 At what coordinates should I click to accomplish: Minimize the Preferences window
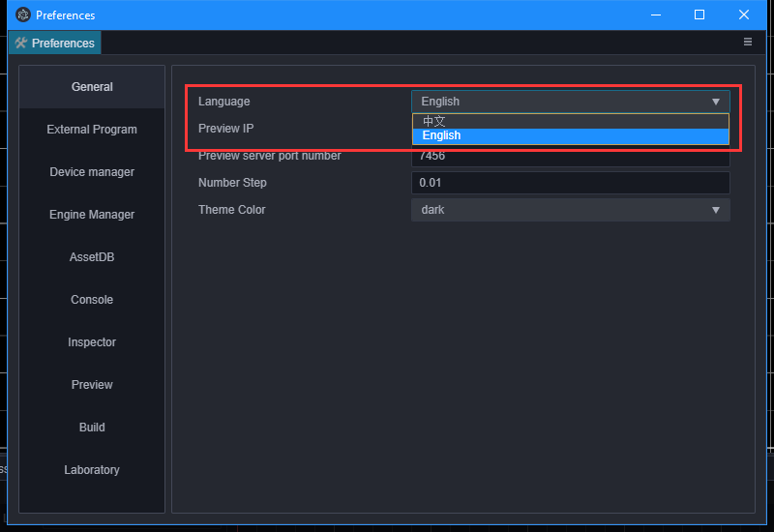click(656, 15)
